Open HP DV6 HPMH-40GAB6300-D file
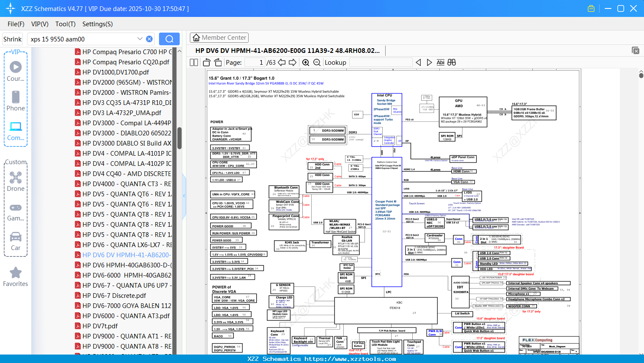Screen dimensions: 644x363 tap(123, 265)
